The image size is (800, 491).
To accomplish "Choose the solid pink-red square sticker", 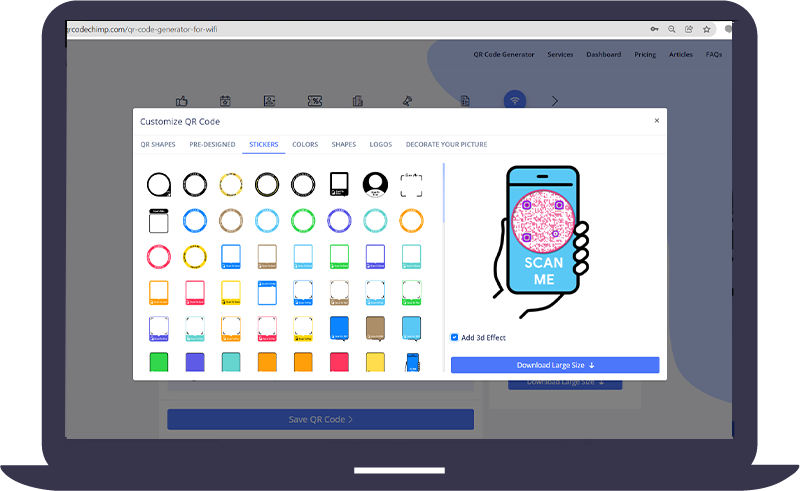I will pyautogui.click(x=339, y=362).
